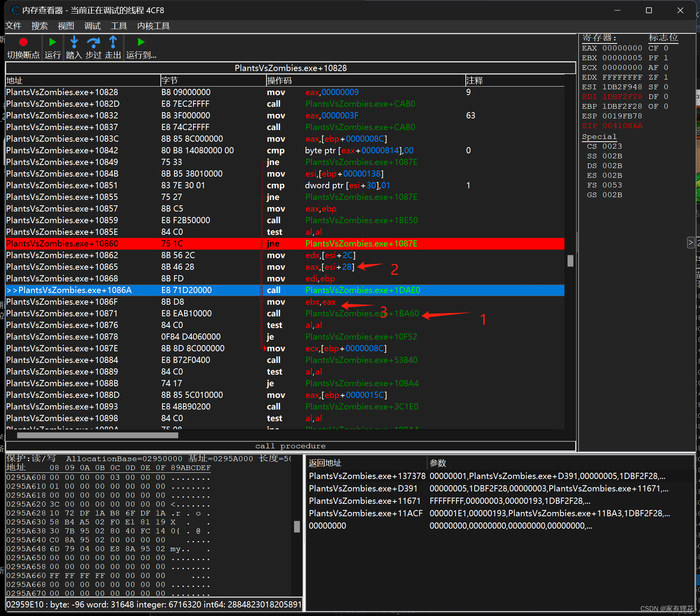Open the 文件 menu
Viewport: 700px width, 616px height.
coord(13,26)
